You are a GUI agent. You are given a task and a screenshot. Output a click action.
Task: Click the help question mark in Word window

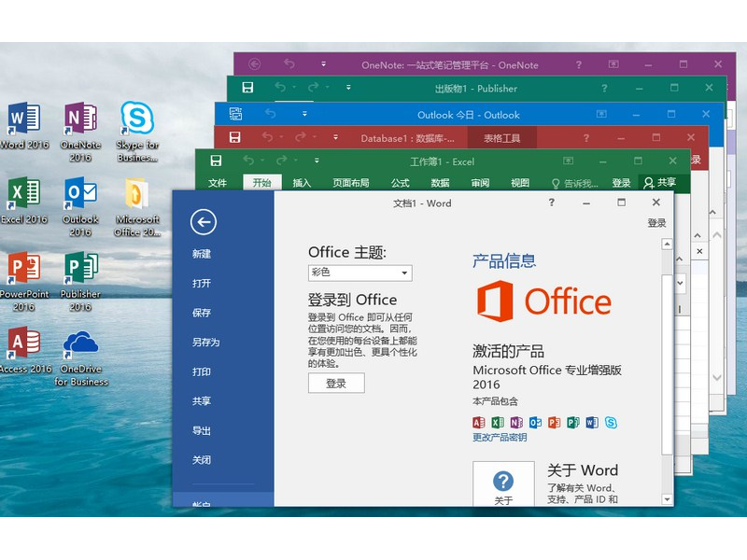551,203
